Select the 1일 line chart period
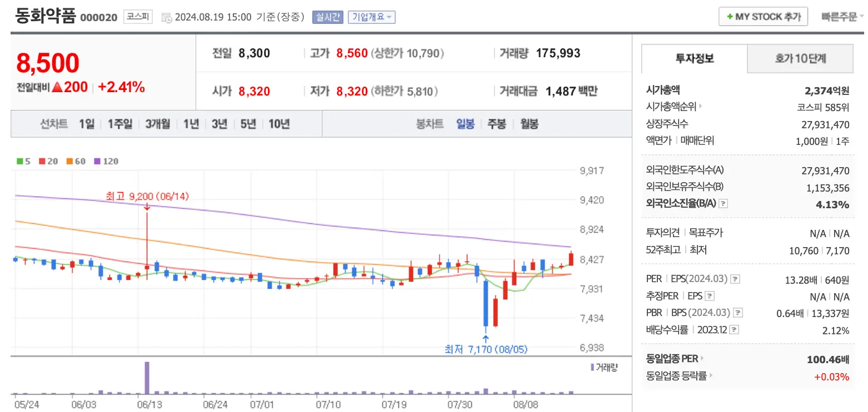The height and width of the screenshot is (412, 868). (x=87, y=124)
